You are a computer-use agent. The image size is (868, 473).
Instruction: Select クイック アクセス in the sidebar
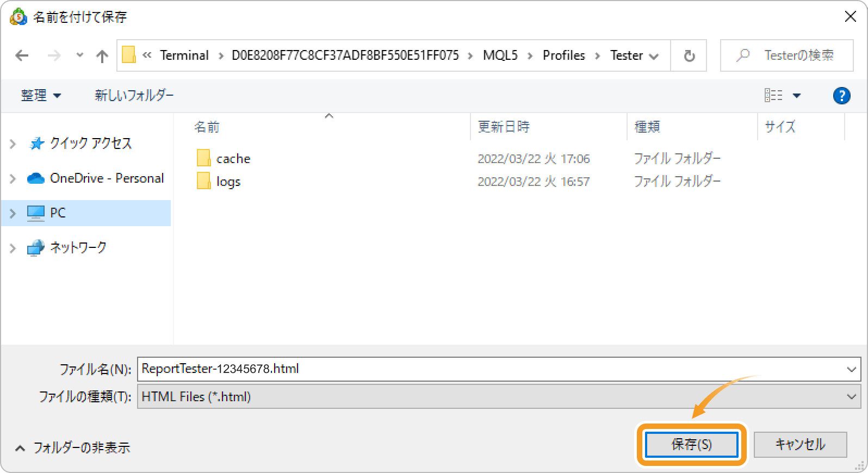coord(91,144)
